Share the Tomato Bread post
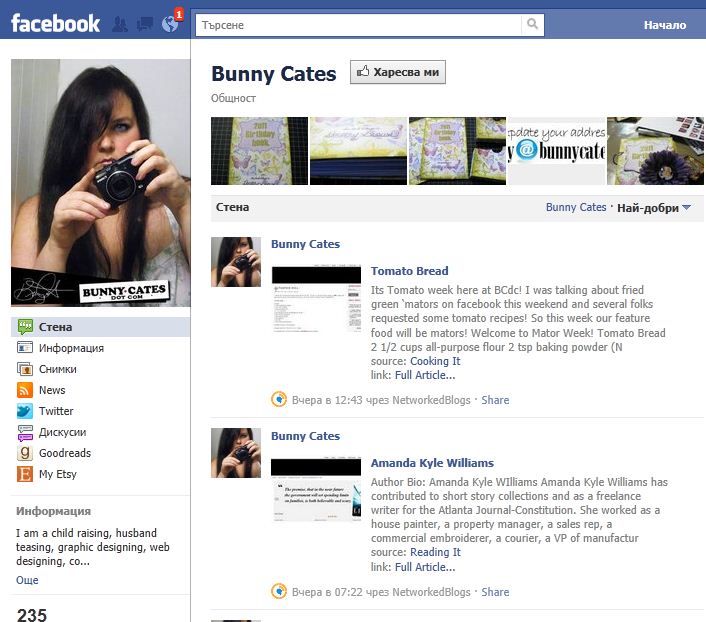Screen dimensions: 706x622 point(495,400)
